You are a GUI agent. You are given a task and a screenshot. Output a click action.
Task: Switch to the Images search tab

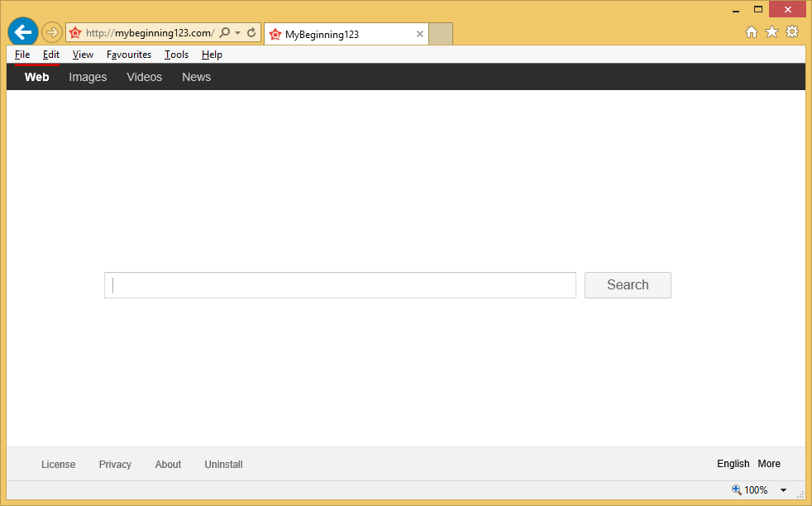(x=88, y=77)
